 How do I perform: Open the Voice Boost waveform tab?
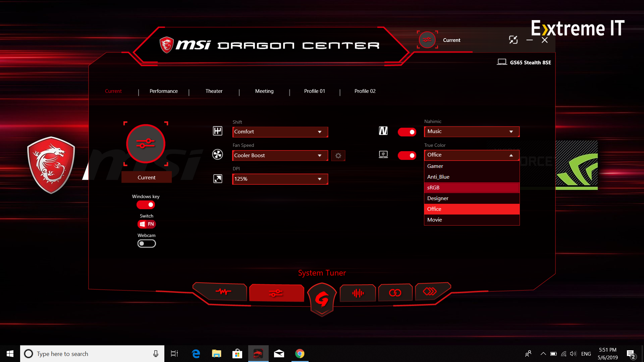(x=358, y=293)
